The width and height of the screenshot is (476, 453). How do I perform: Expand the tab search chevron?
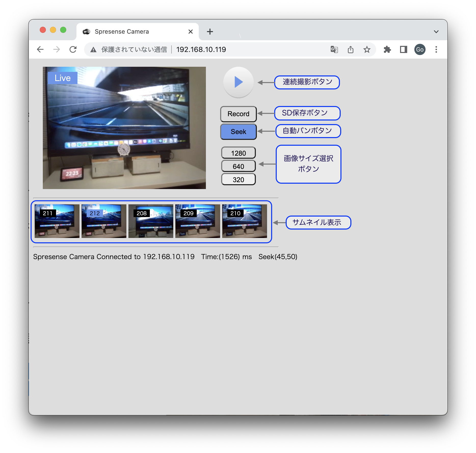[436, 32]
